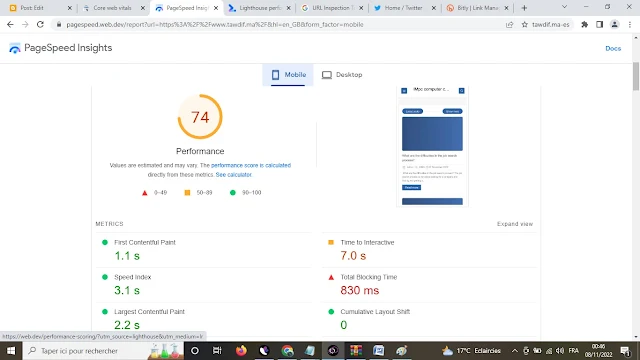This screenshot has height=360, width=640.
Task: Click the Total Blocking Time label
Action: click(369, 277)
